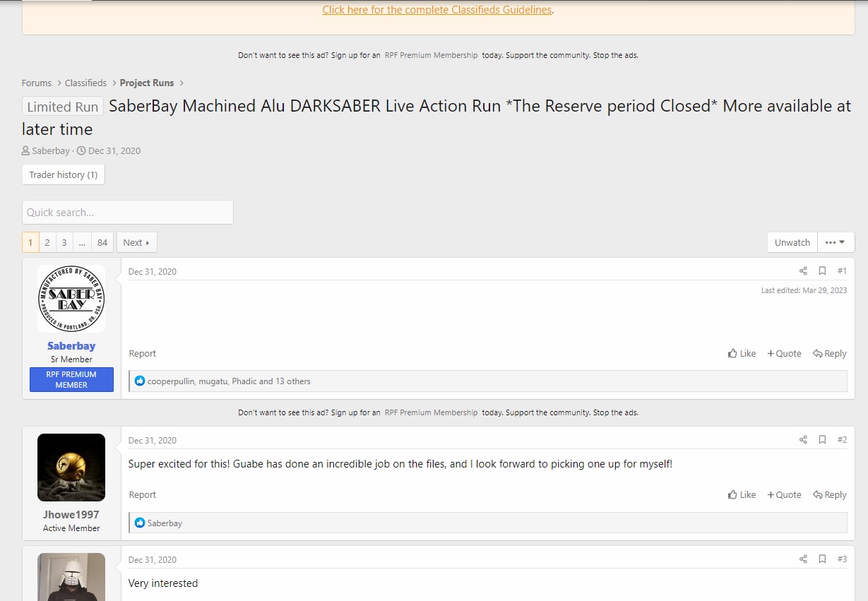Image resolution: width=868 pixels, height=601 pixels.
Task: Go to page 3
Action: click(x=64, y=242)
